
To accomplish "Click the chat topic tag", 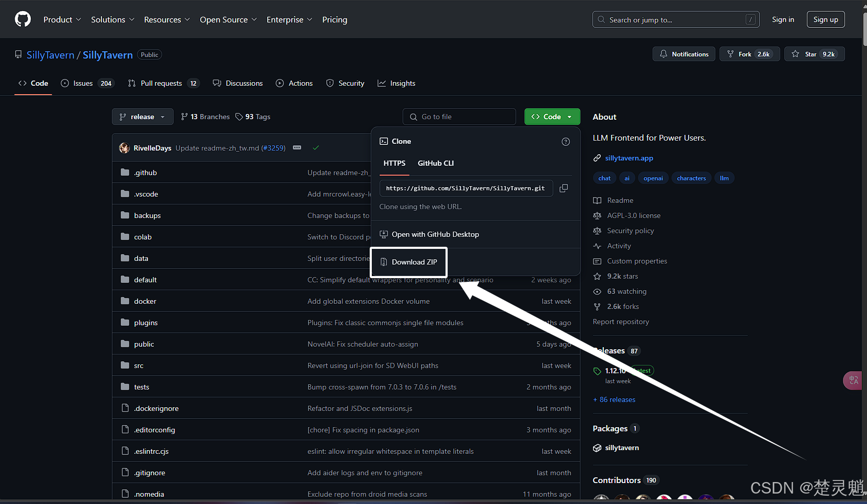I will (604, 178).
